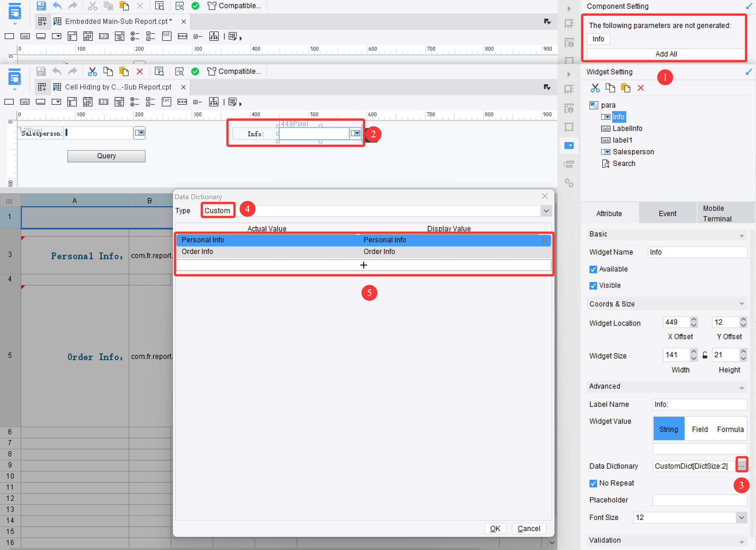Select the label widget tool in the toolbar

[x=25, y=36]
